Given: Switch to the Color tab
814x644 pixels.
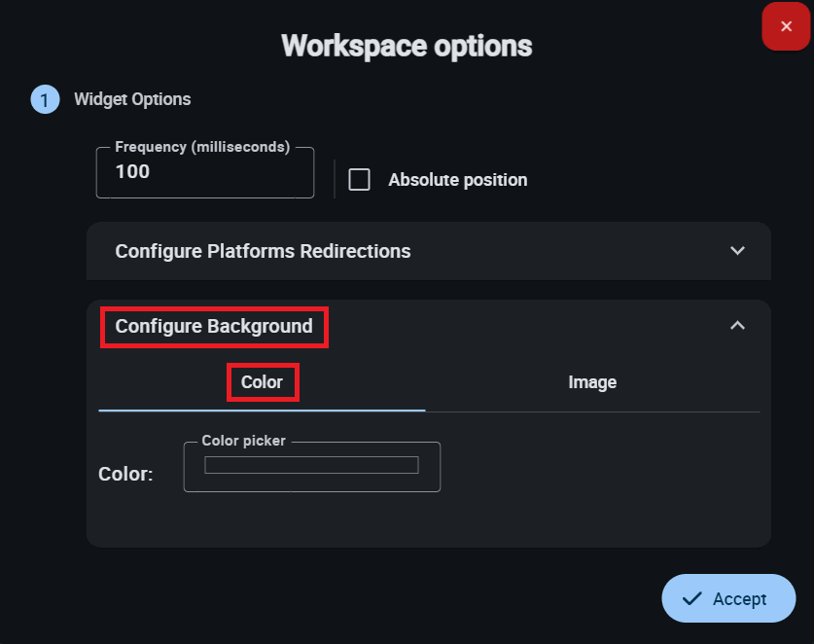Looking at the screenshot, I should pos(262,382).
